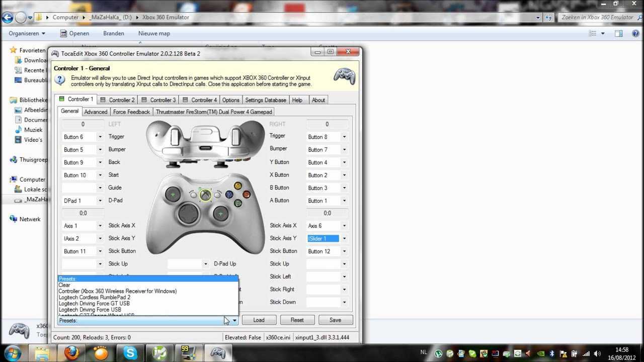
Task: Click the Explorer view options icon
Action: (592, 34)
